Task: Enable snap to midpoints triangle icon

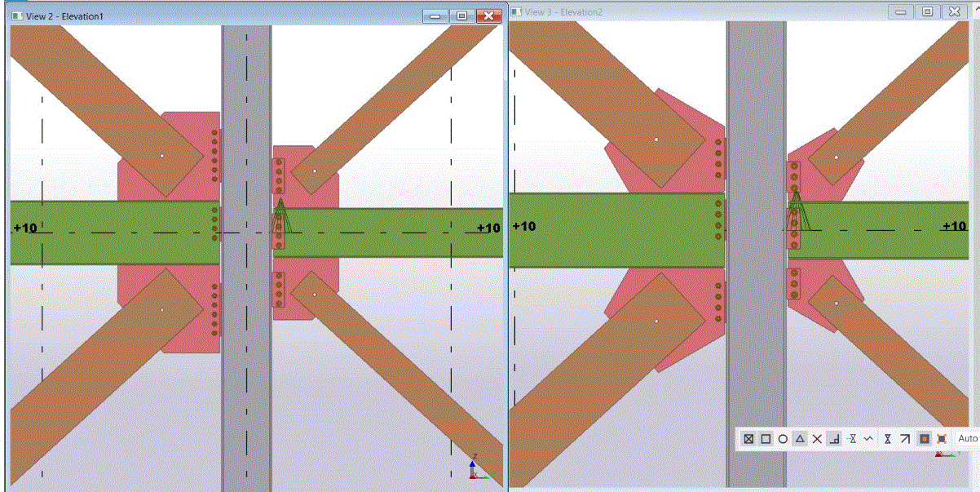Action: click(x=798, y=440)
